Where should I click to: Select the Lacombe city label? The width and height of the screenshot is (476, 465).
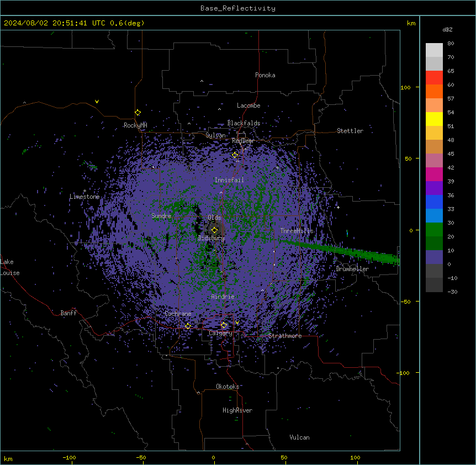pos(248,105)
